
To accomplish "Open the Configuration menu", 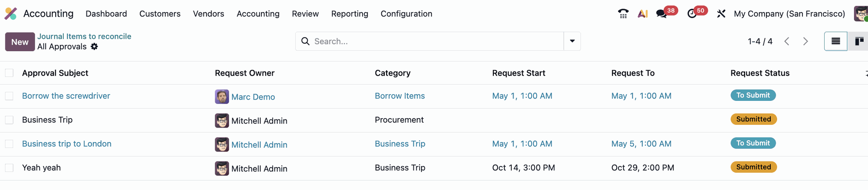I will [406, 14].
